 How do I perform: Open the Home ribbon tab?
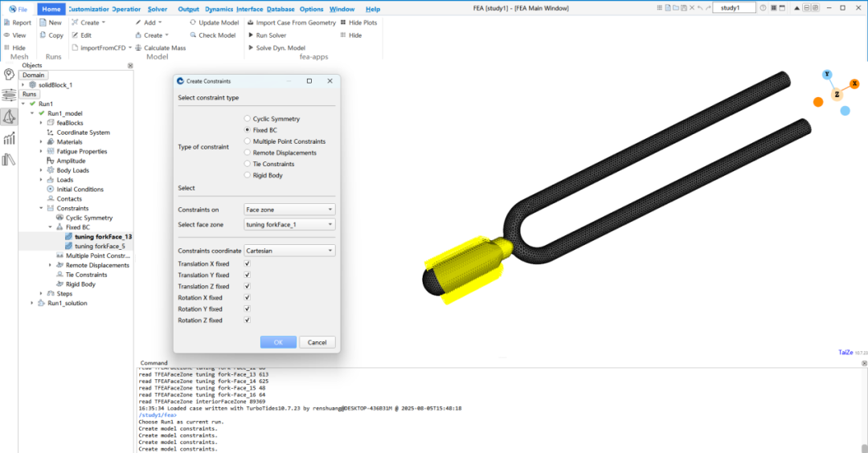tap(51, 9)
